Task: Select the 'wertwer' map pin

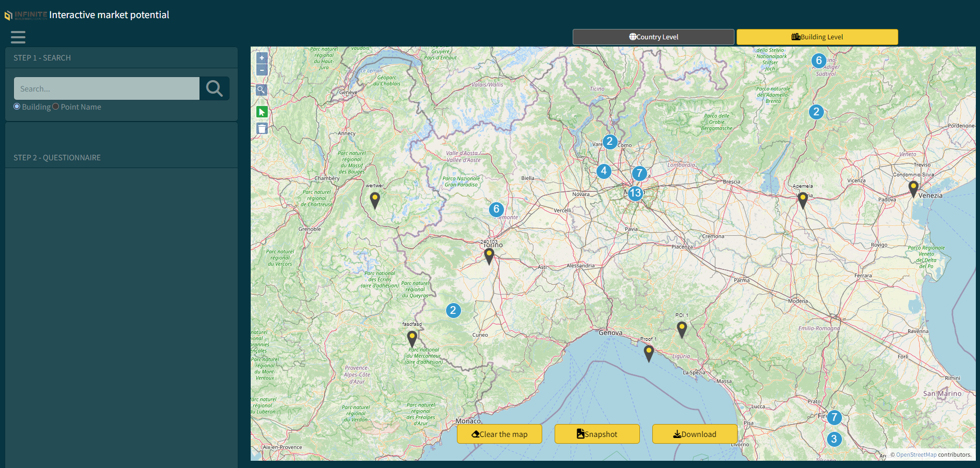Action: [x=375, y=200]
